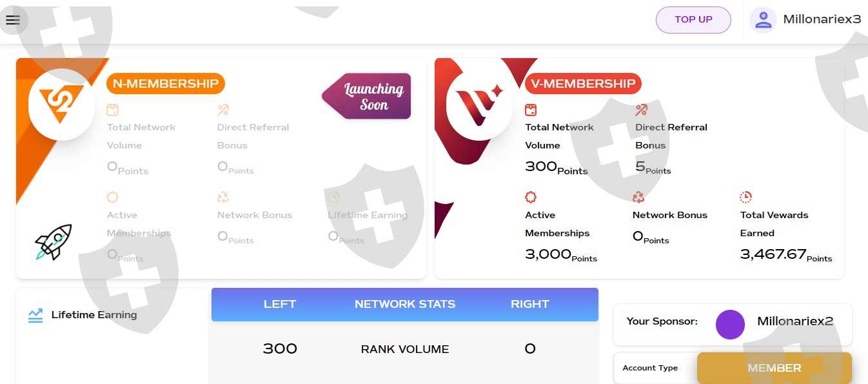Click the purple sponsor avatar circle
This screenshot has width=868, height=384.
click(x=730, y=324)
